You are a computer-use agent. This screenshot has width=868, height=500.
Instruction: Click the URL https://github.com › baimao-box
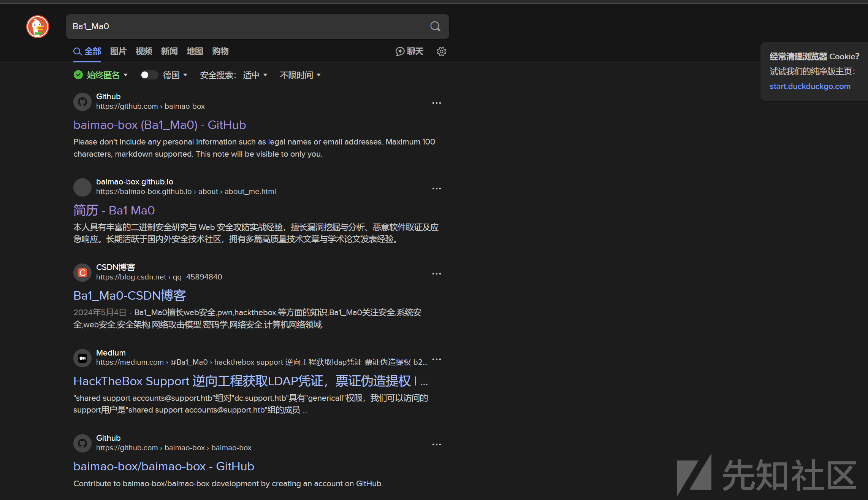point(150,106)
